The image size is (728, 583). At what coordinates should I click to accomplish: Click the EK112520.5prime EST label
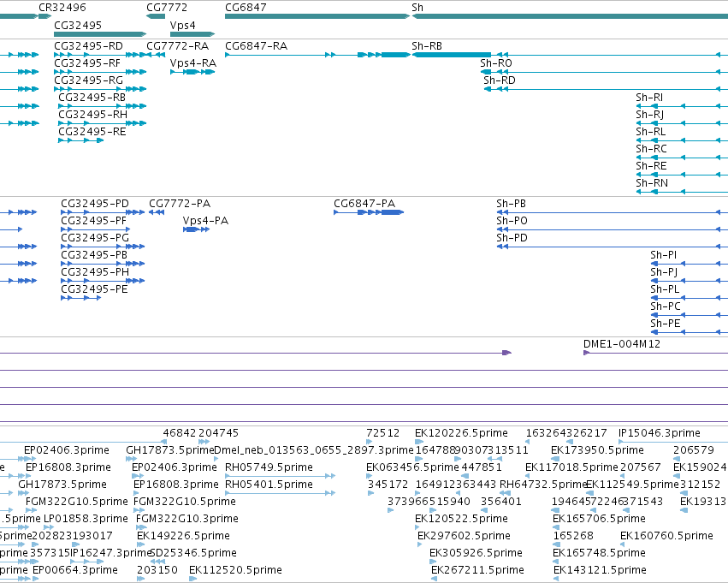tap(235, 570)
